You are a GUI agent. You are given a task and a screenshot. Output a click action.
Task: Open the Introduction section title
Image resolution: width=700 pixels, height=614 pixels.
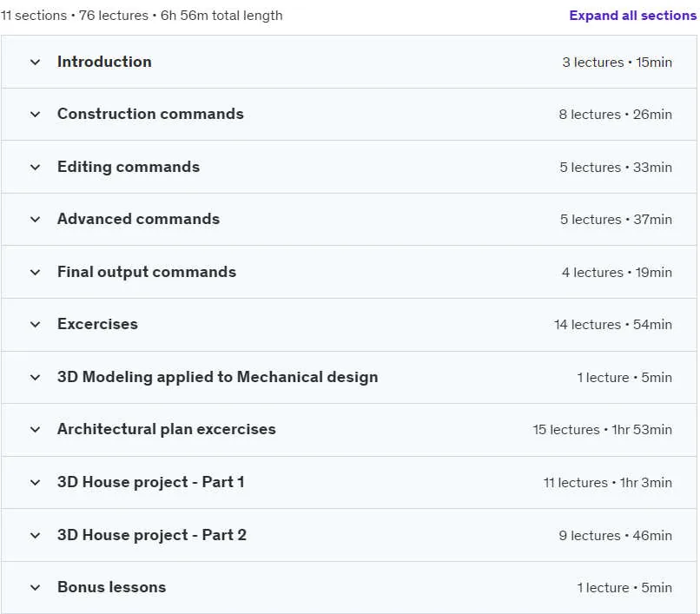coord(104,62)
